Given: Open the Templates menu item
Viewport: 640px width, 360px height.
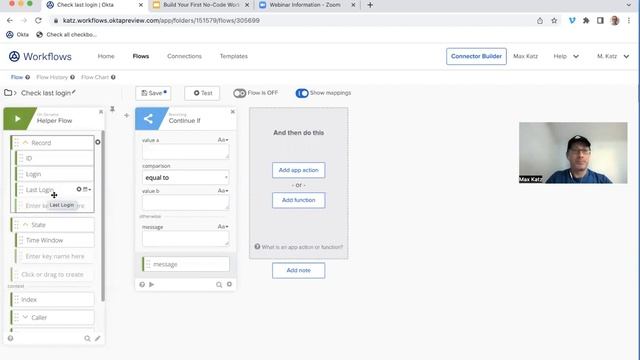Looking at the screenshot, I should pyautogui.click(x=234, y=56).
